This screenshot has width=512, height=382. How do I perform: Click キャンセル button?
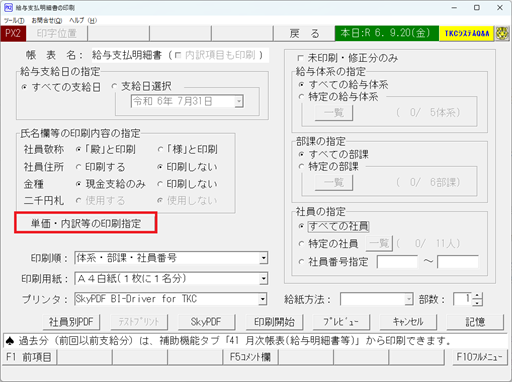coord(408,322)
